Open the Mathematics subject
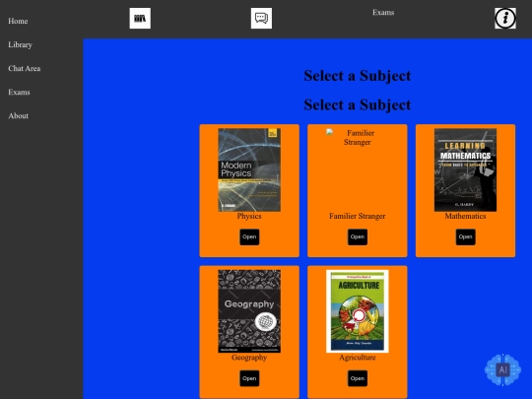 (x=465, y=236)
